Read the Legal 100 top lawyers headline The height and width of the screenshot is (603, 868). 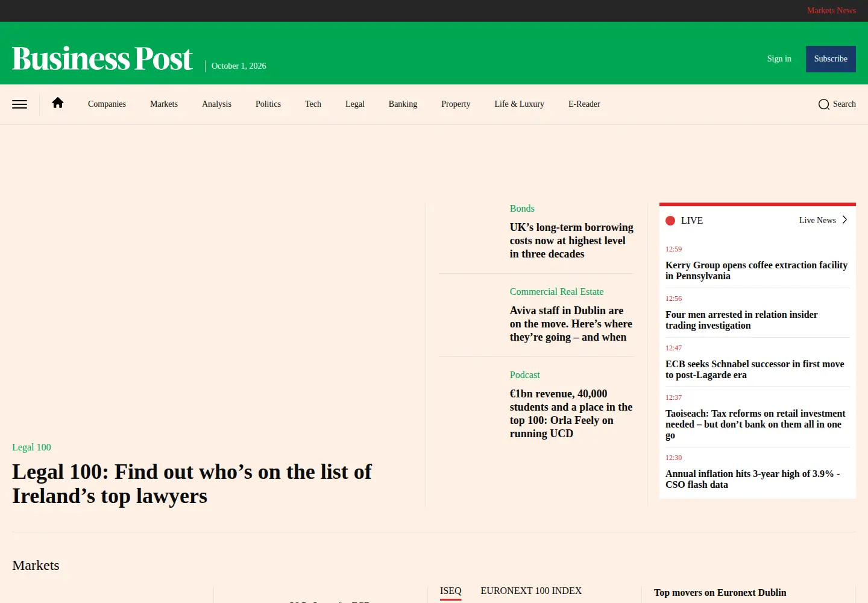[x=192, y=484]
